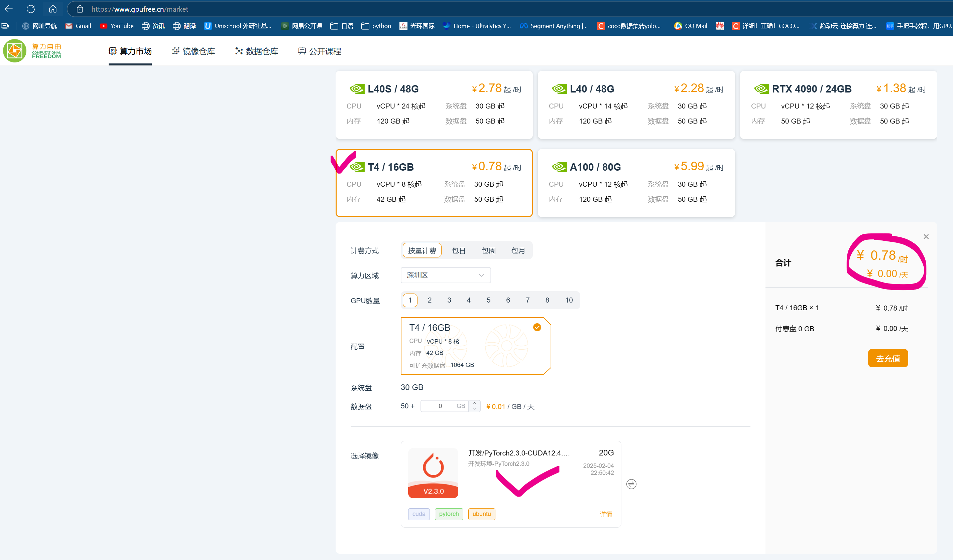Viewport: 953px width, 560px height.
Task: Click the 算力自由 Freedom logo
Action: [x=32, y=51]
